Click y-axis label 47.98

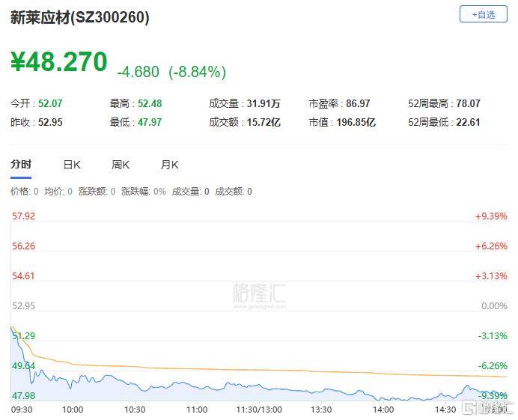coord(23,395)
